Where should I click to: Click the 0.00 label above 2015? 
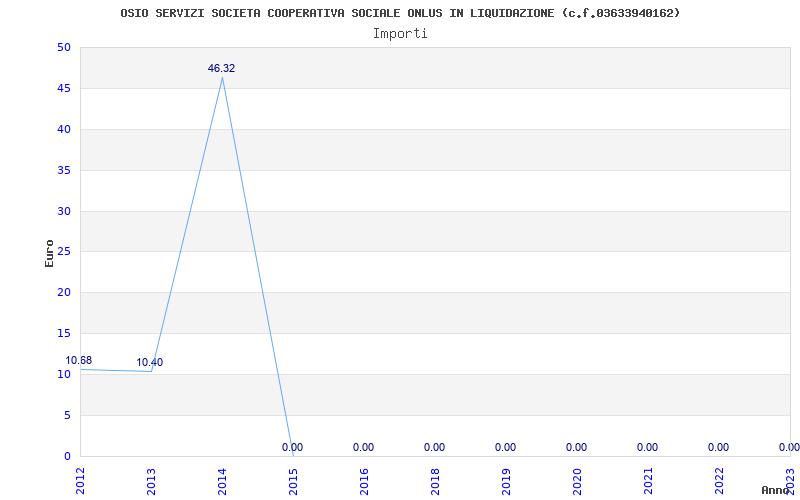[x=292, y=447]
